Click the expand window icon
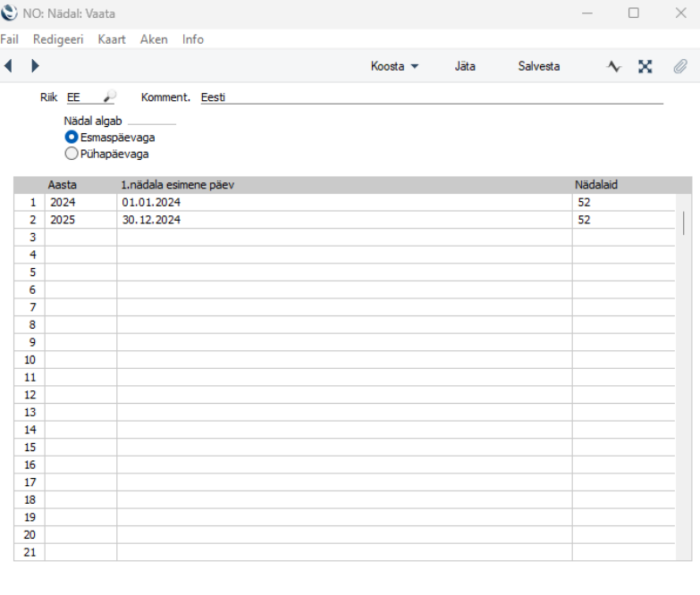 point(645,66)
